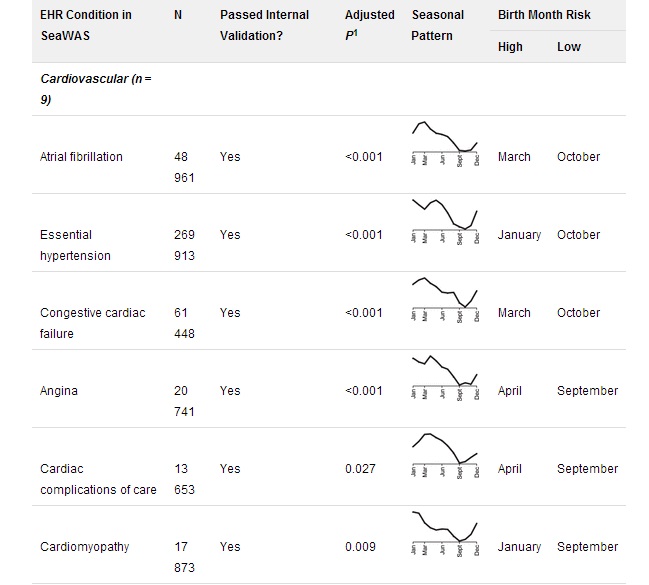Open the Cardiomyopathy seasonal pattern chart
This screenshot has height=585, width=649.
coord(445,533)
